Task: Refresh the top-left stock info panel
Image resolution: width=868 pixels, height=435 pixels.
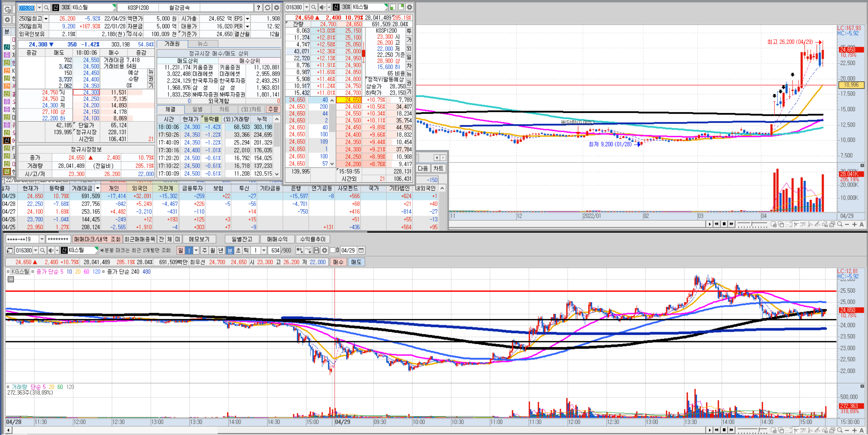Action: click(268, 7)
